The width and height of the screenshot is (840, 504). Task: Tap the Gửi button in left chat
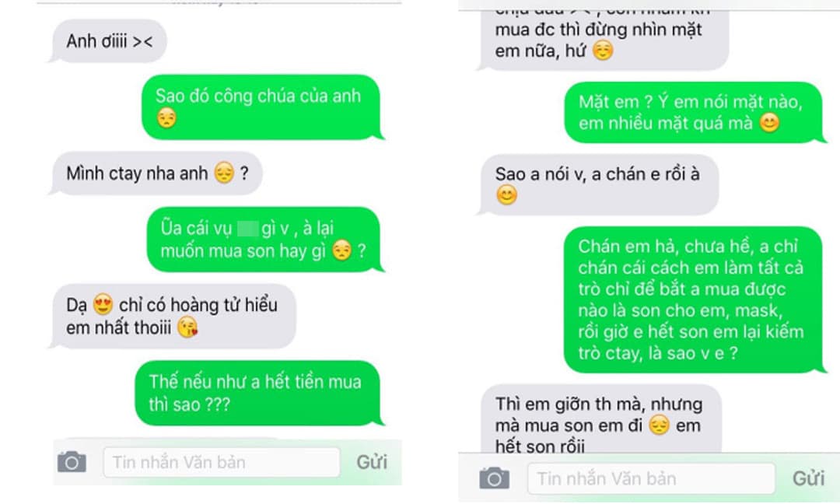click(372, 462)
